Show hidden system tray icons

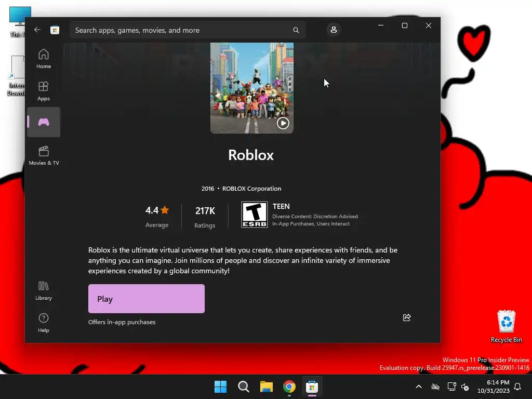click(419, 387)
